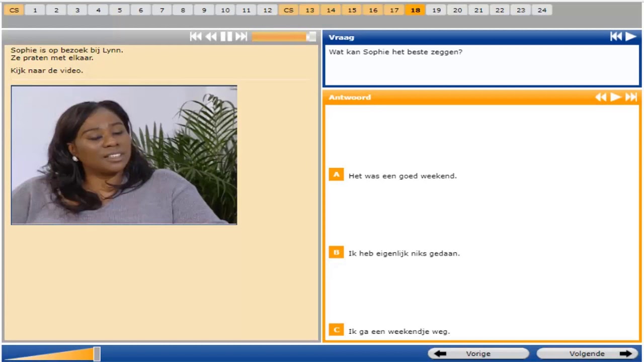The height and width of the screenshot is (362, 644).
Task: Rewind the Antwoord audio
Action: coord(601,97)
